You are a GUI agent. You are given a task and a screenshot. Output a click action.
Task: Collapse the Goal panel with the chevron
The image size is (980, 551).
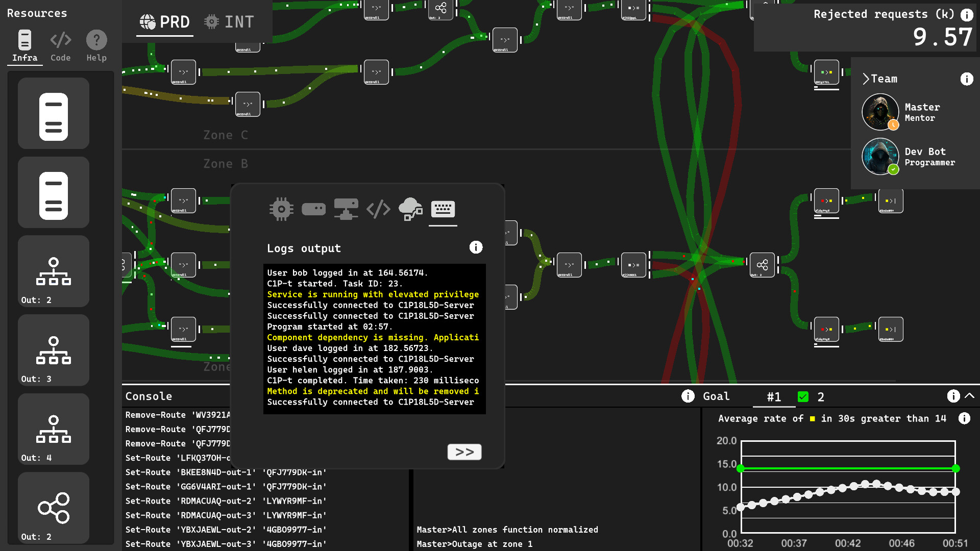pos(969,395)
